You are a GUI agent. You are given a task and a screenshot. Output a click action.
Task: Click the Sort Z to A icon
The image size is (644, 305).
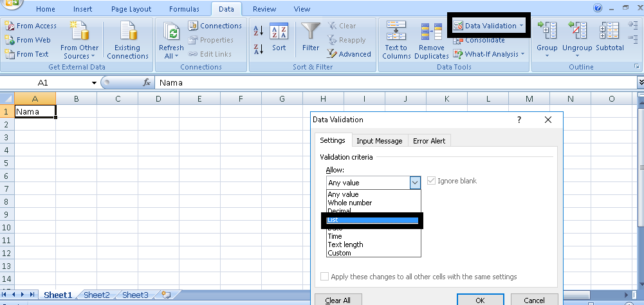259,48
